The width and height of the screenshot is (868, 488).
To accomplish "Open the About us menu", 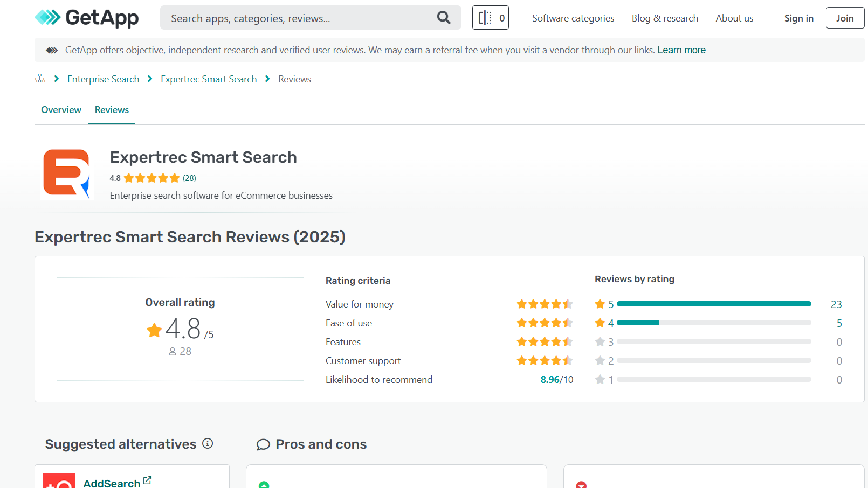I will (x=734, y=18).
